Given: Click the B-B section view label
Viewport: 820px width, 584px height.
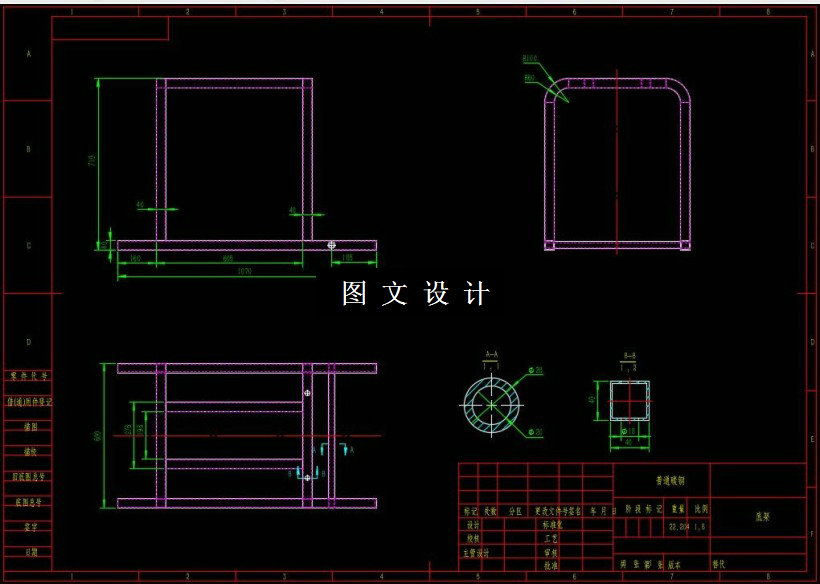Looking at the screenshot, I should click(x=630, y=356).
